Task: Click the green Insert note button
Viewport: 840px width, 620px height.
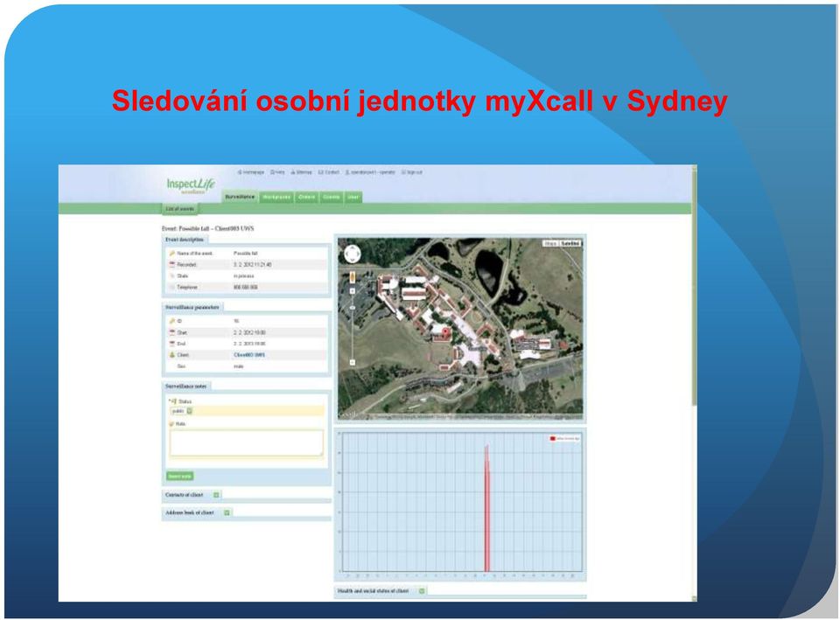Action: (x=180, y=476)
